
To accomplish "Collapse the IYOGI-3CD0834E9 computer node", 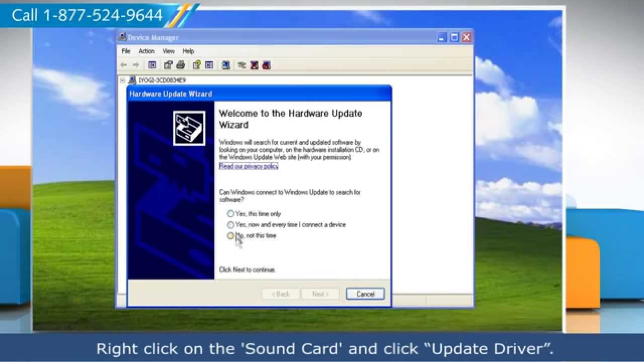I will pyautogui.click(x=122, y=80).
